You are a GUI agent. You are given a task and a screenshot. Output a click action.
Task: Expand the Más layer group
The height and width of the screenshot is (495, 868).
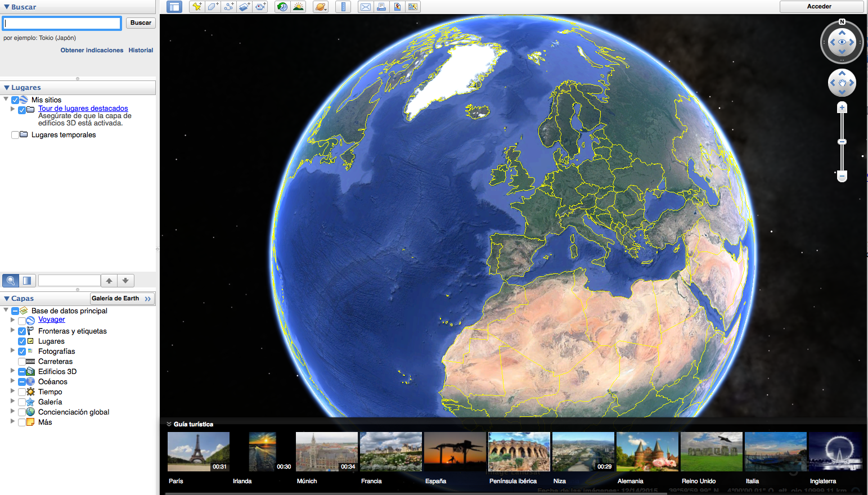[x=12, y=421]
